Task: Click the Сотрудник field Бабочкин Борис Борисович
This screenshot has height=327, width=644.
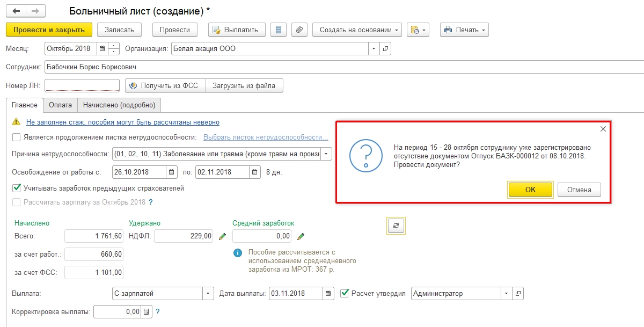Action: (343, 67)
